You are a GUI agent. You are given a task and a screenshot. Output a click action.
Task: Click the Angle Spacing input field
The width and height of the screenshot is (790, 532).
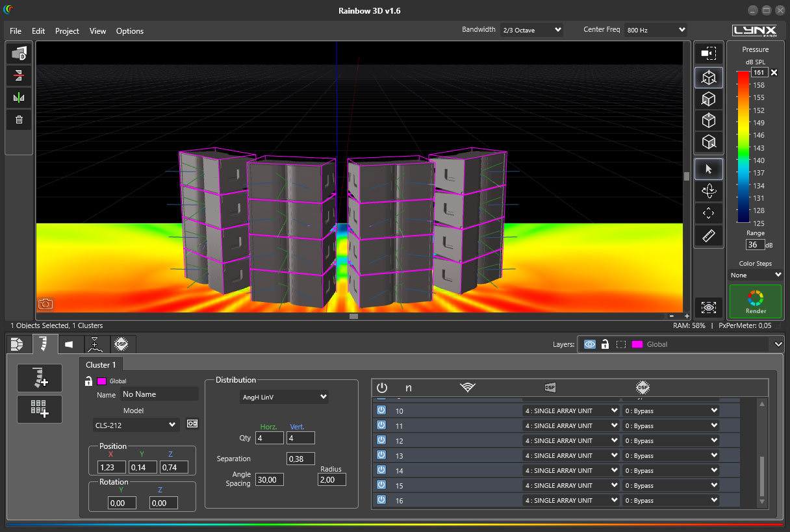(x=269, y=479)
